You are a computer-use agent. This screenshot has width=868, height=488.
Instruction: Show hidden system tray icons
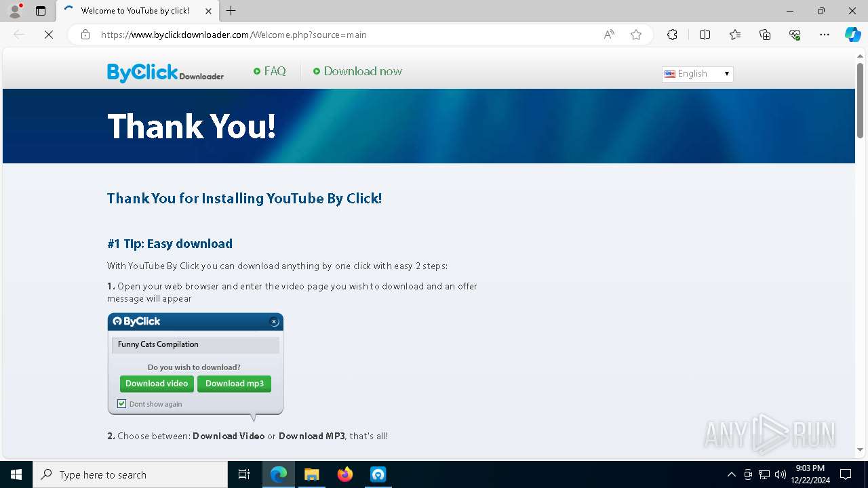pos(731,474)
